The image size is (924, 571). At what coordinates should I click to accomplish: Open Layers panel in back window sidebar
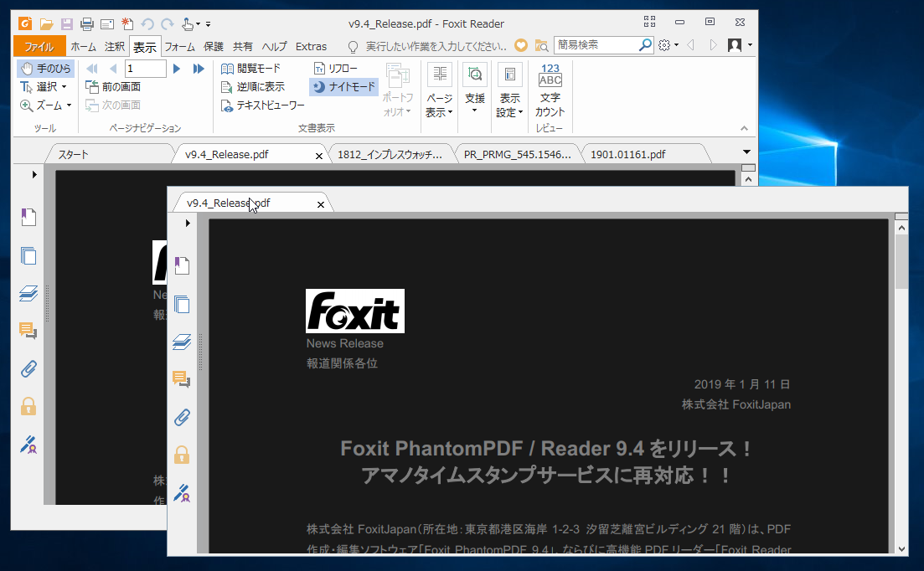pos(28,293)
